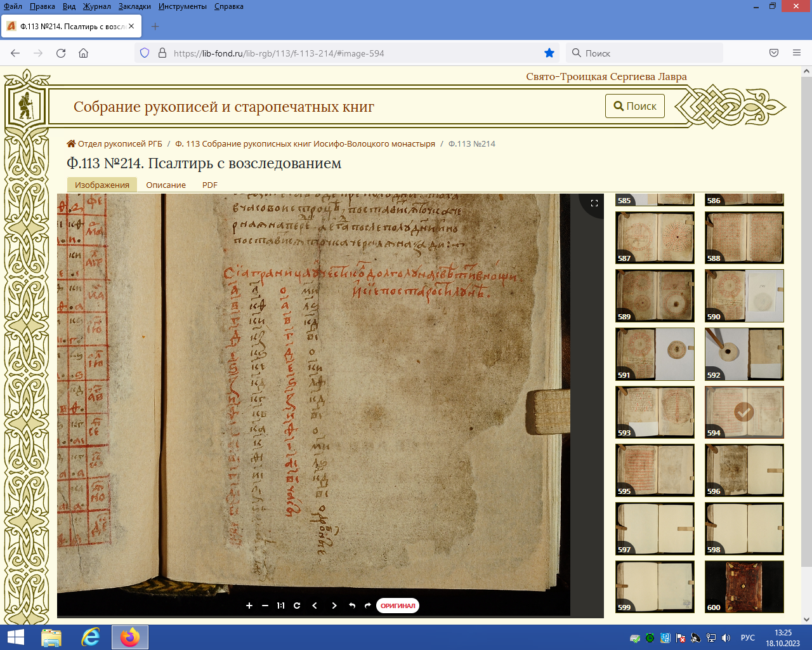Click the tracking protection shield icon
812x650 pixels.
click(x=145, y=53)
